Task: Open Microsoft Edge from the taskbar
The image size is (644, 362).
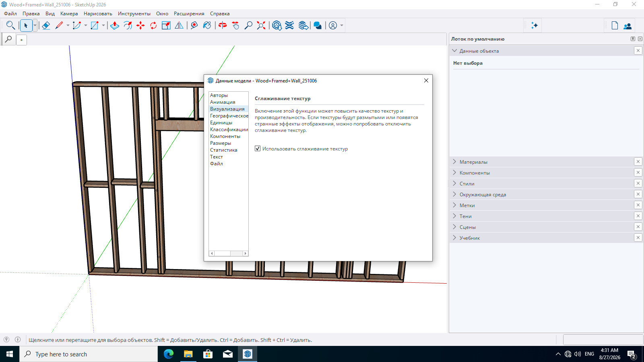Action: click(x=169, y=354)
